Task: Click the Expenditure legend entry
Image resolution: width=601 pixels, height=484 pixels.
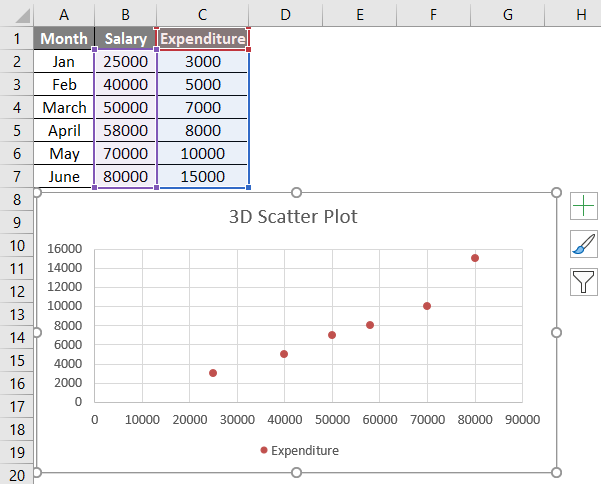Action: click(x=300, y=450)
